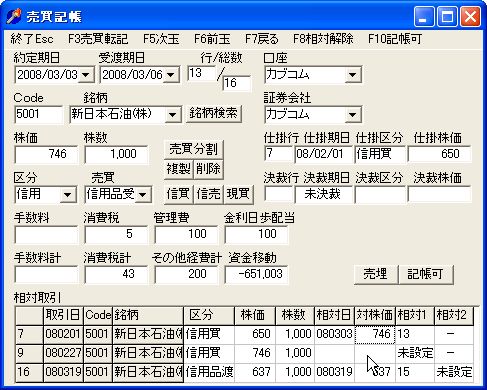This screenshot has width=487, height=390.
Task: Click the 記帳可 button
Action: [x=425, y=274]
